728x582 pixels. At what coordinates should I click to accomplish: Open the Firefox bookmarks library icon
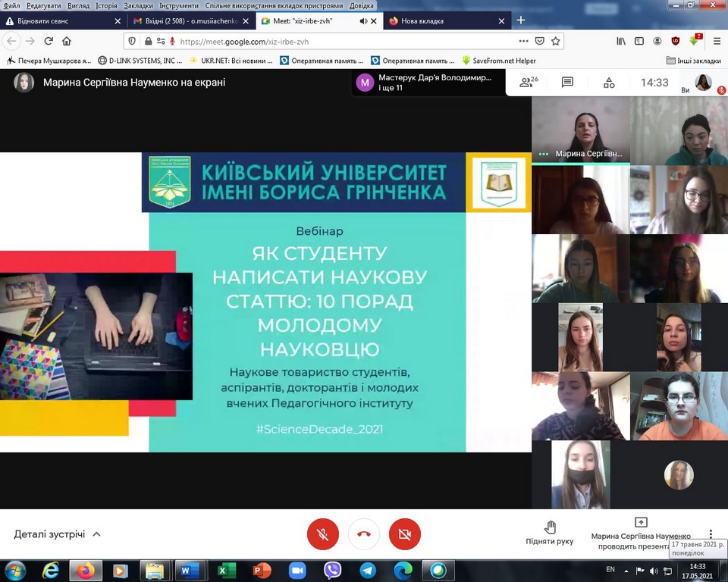tap(620, 41)
